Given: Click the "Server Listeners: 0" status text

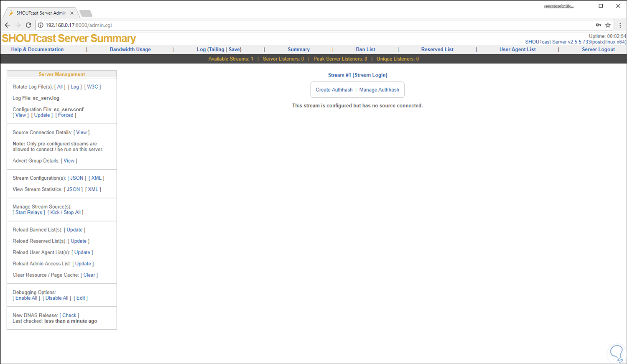Looking at the screenshot, I should tap(283, 59).
